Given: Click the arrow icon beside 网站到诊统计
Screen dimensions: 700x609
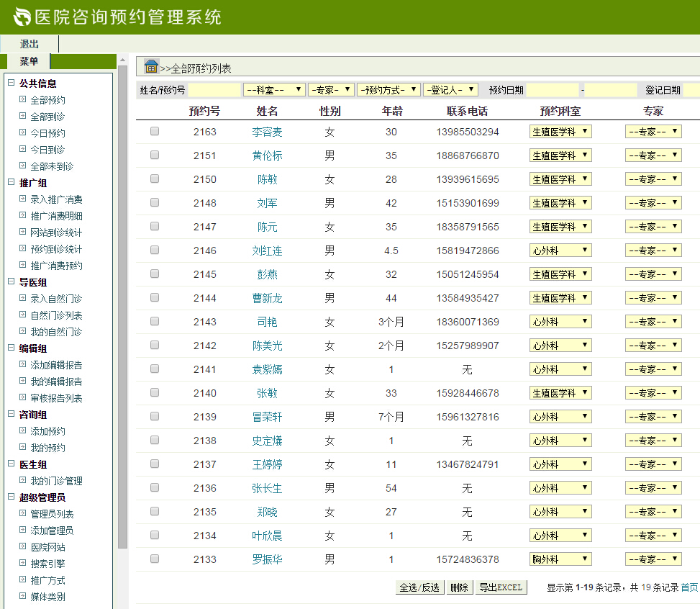Looking at the screenshot, I should [23, 232].
